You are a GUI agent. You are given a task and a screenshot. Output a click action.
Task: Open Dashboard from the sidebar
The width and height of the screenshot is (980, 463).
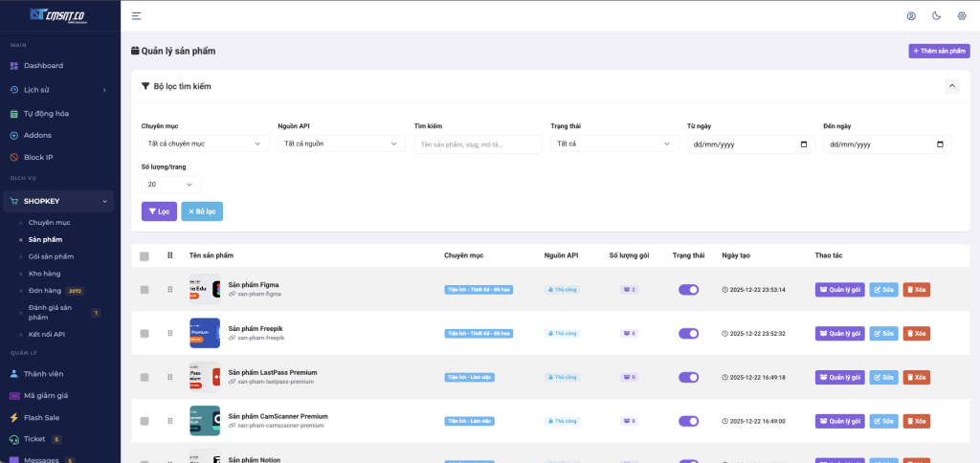[x=43, y=65]
